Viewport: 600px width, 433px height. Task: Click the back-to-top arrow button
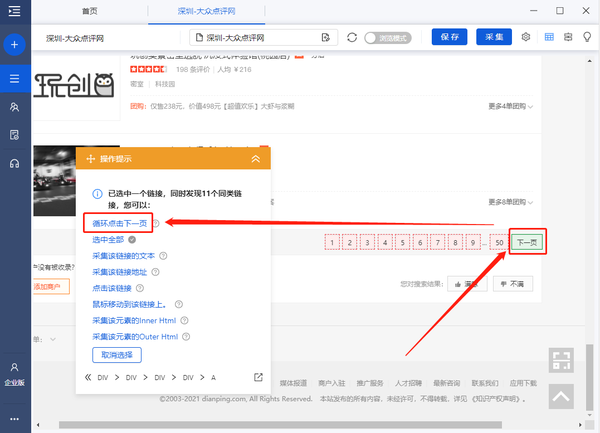[561, 397]
